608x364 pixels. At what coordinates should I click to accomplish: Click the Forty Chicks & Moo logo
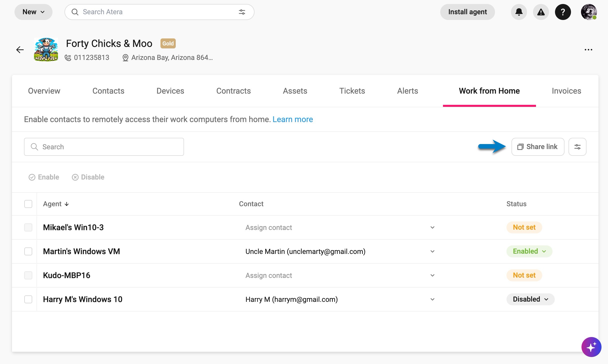coord(46,50)
